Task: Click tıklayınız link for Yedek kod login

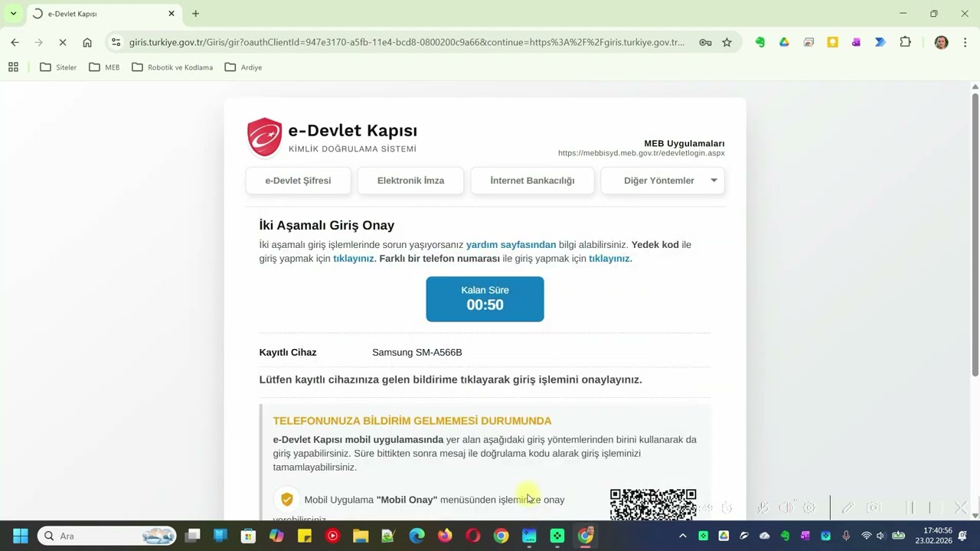Action: click(354, 259)
